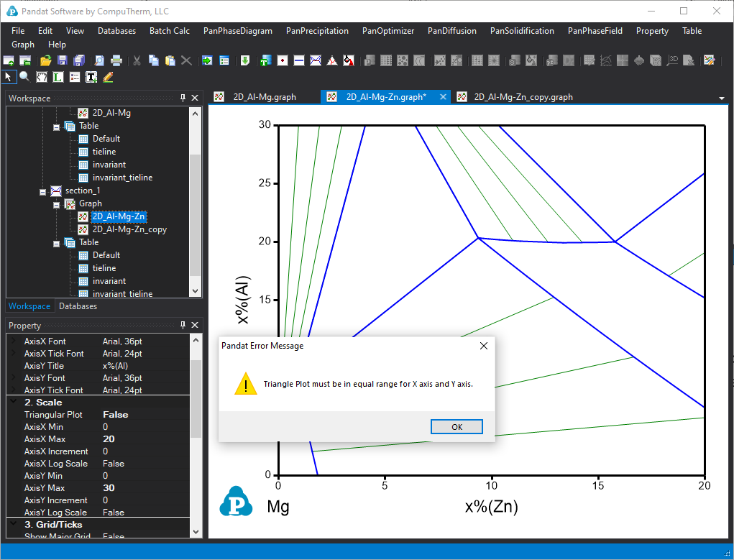This screenshot has width=734, height=560.
Task: Save with the single floppy disk icon
Action: coord(63,60)
